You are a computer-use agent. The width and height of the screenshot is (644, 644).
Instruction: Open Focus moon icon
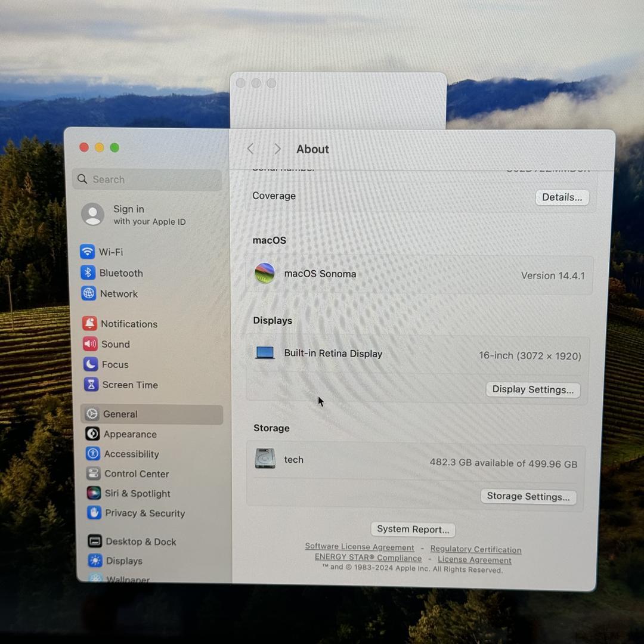pyautogui.click(x=91, y=364)
